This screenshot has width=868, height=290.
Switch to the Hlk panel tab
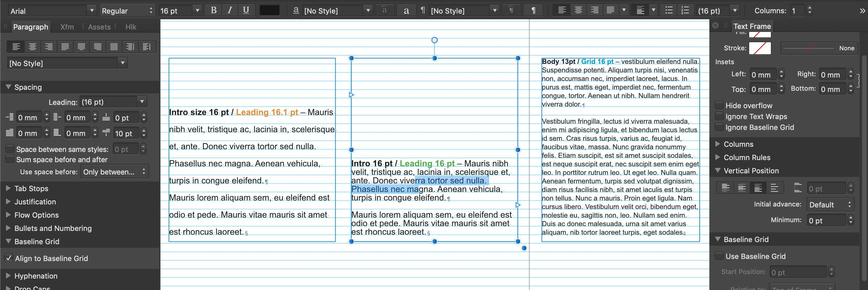(131, 27)
